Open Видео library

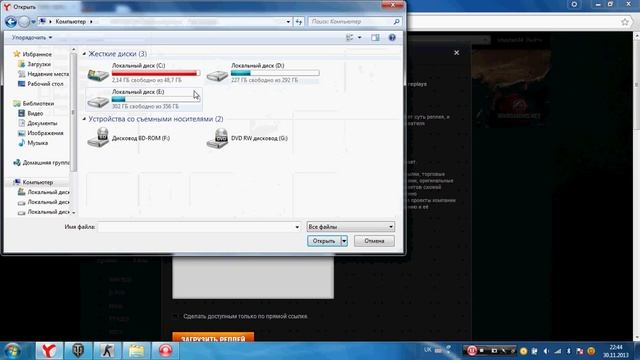pos(31,113)
